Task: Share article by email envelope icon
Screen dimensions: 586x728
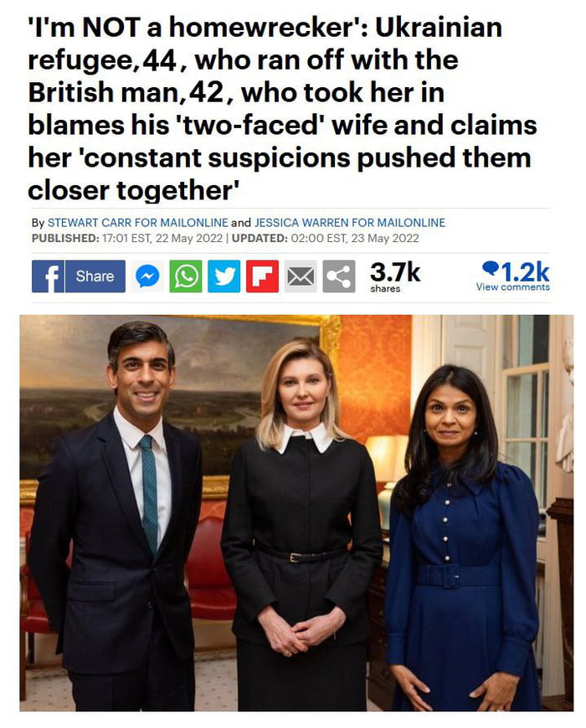Action: coord(301,276)
